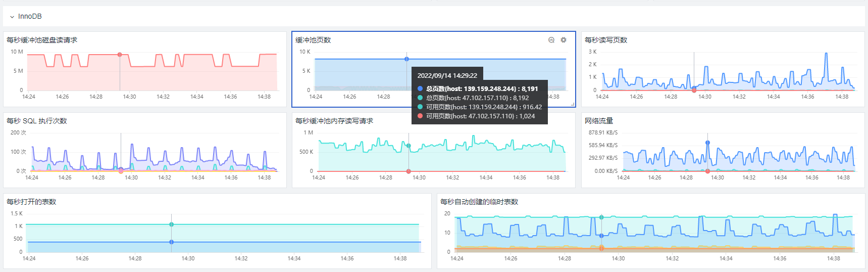The height and width of the screenshot is (272, 868).
Task: Select the 每秒缓冲池磁盘读请求 panel title
Action: 42,40
